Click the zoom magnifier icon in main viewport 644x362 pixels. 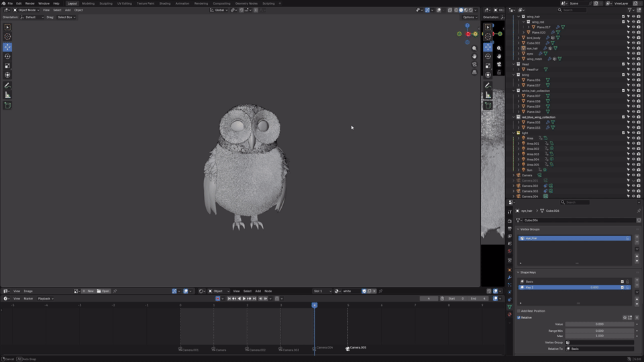point(474,48)
